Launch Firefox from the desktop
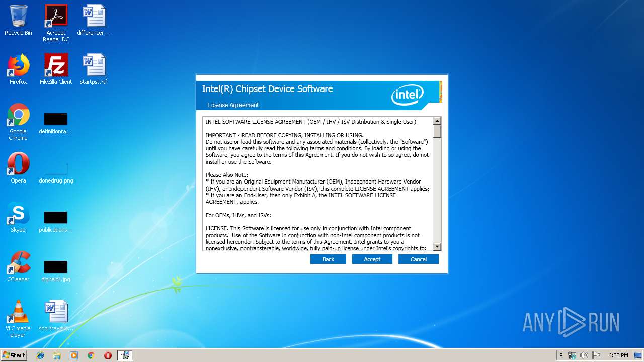The image size is (644, 362). 18,69
